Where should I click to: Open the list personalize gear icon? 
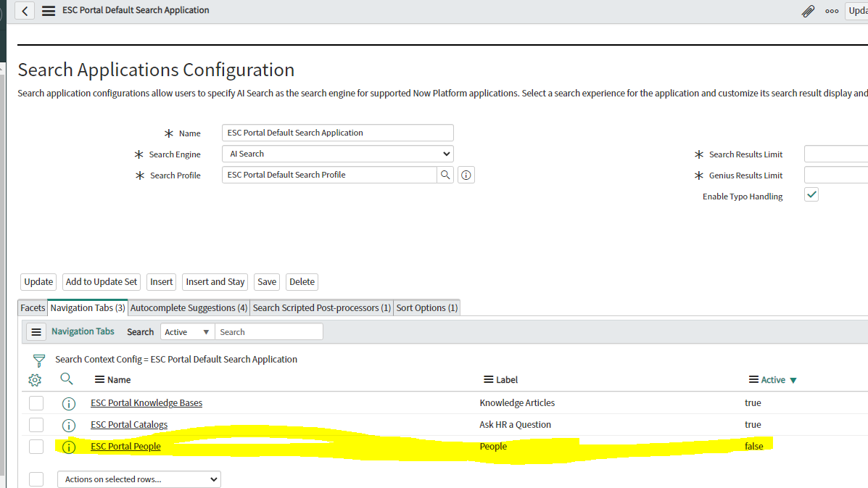(35, 380)
